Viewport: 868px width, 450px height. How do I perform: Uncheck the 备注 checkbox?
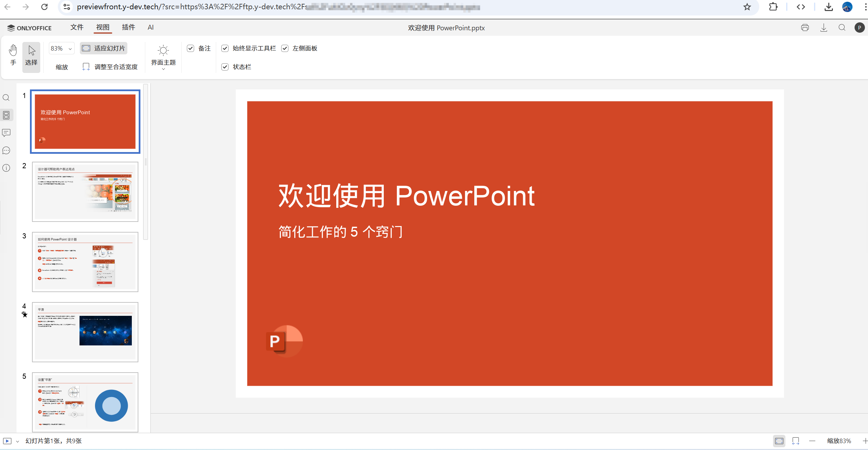tap(191, 49)
